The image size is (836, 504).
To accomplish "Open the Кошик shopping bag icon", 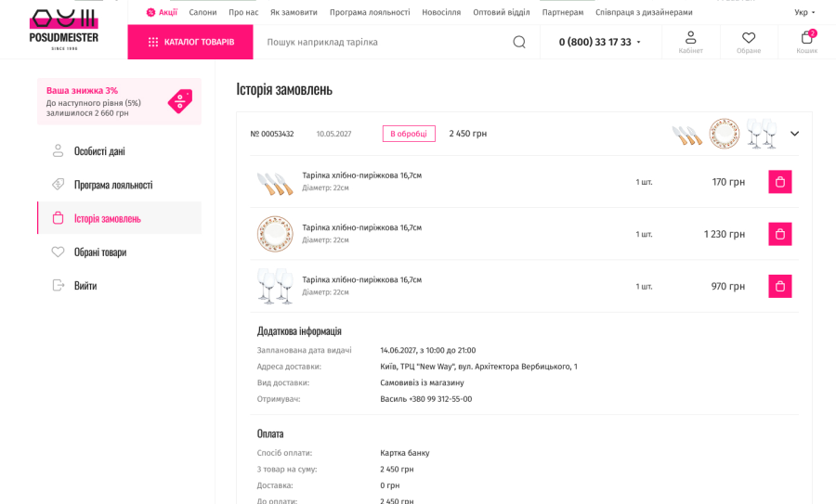I will click(x=806, y=42).
